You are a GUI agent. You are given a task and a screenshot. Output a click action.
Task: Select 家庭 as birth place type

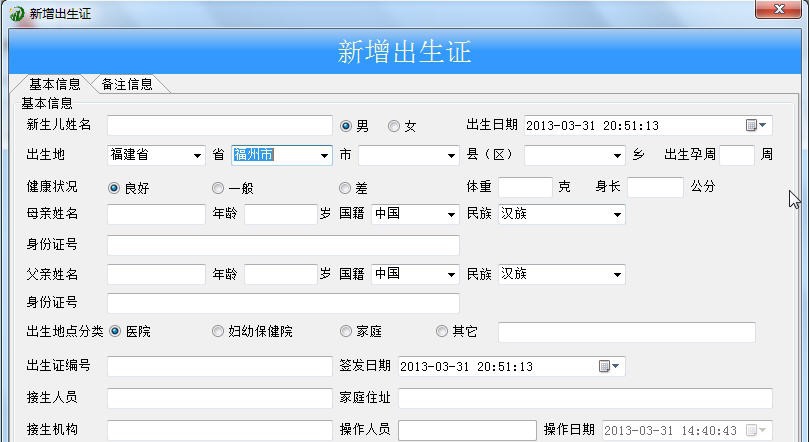pyautogui.click(x=346, y=331)
